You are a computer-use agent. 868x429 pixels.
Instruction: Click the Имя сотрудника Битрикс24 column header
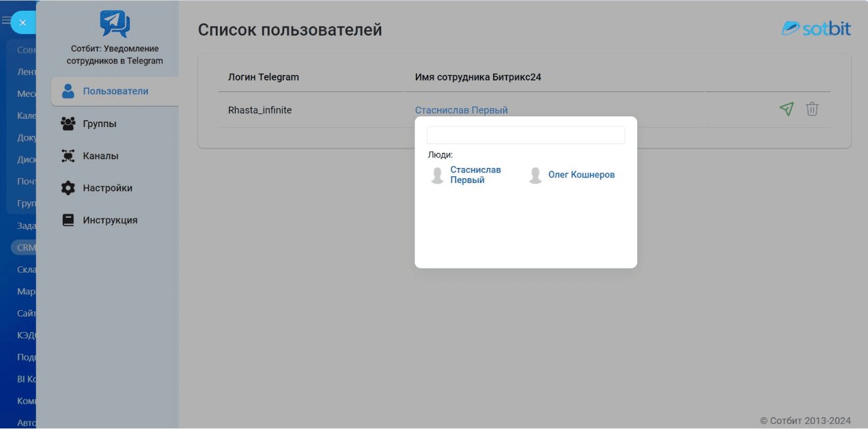pyautogui.click(x=478, y=77)
